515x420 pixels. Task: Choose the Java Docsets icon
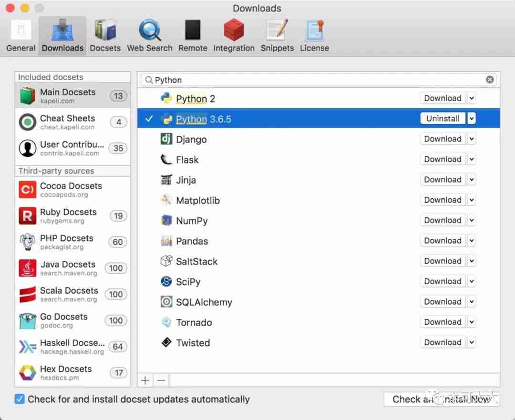pos(27,268)
